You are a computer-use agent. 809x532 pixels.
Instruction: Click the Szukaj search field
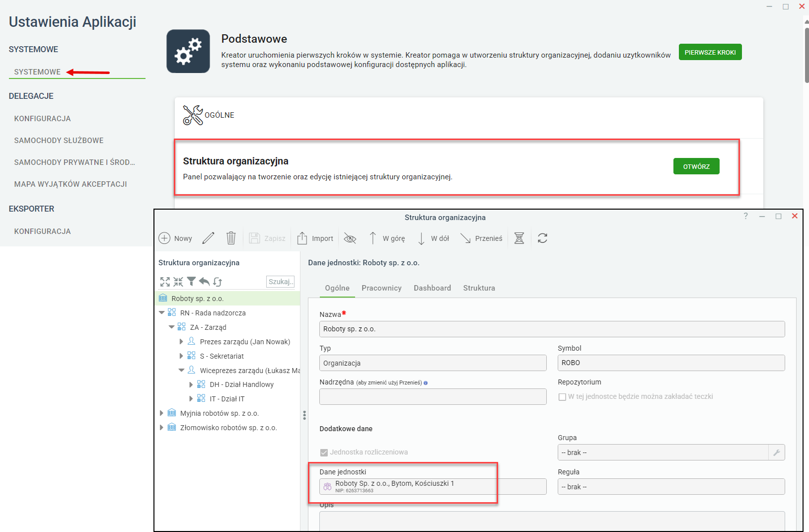coord(280,282)
